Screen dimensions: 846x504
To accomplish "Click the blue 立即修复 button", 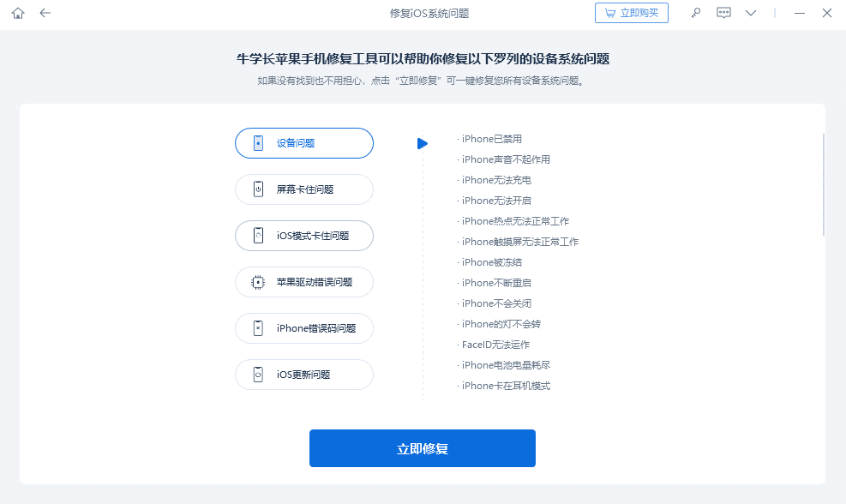I will point(423,448).
